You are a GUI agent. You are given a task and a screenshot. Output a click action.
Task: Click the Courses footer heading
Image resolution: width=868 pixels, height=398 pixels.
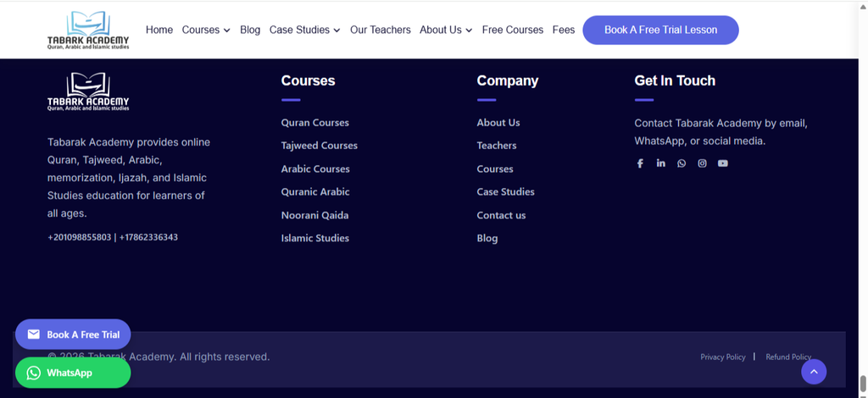(x=309, y=80)
